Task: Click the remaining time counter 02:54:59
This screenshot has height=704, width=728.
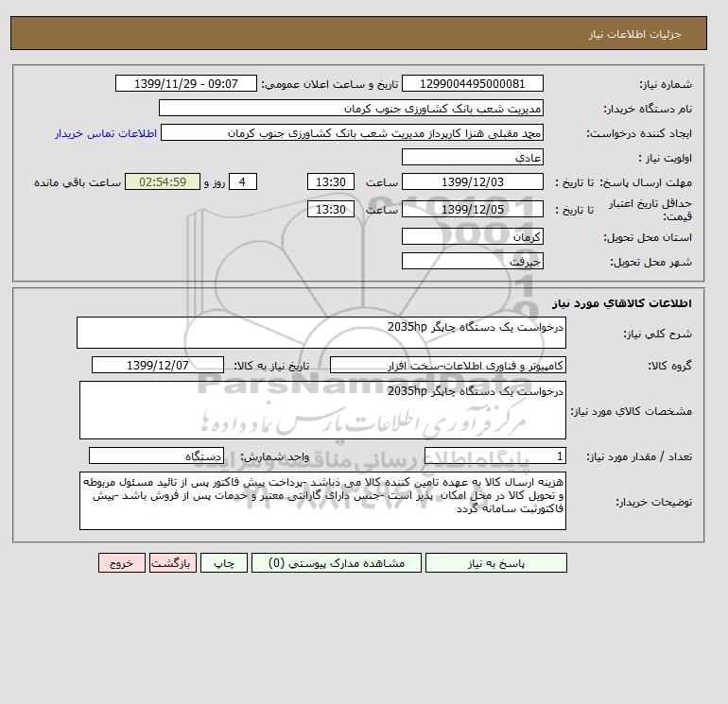Action: [163, 182]
